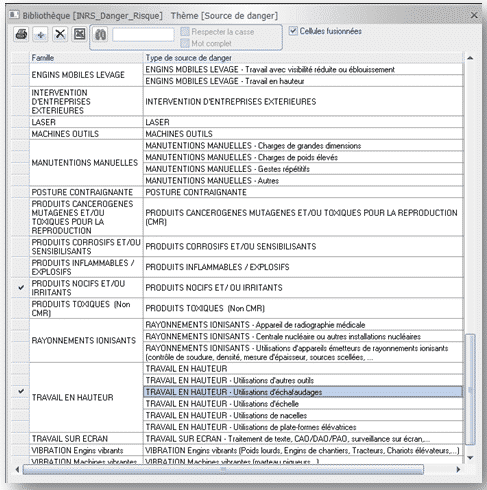Click the Type de source de danger header
487x490 pixels.
[303, 58]
